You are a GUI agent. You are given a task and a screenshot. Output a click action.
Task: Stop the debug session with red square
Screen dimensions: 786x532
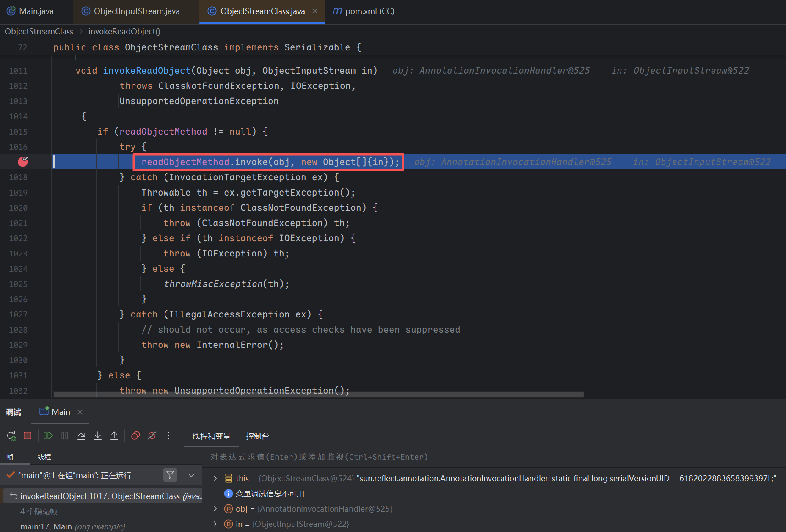[x=28, y=436]
